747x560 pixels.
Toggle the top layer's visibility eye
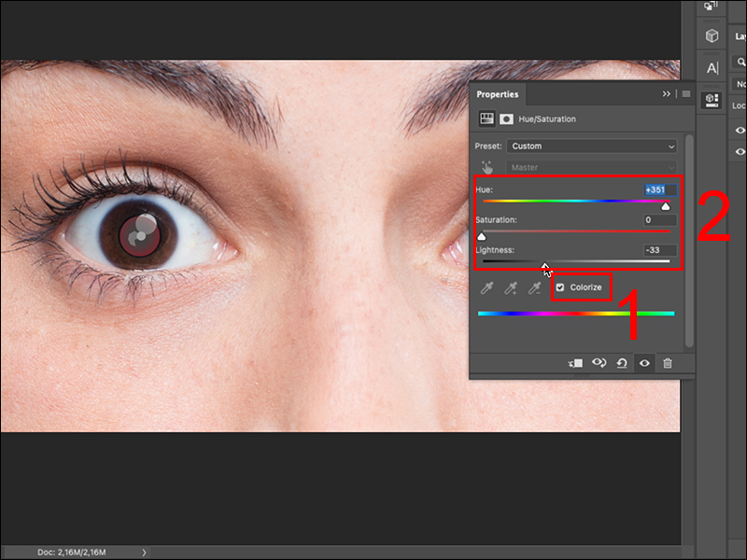pos(740,130)
